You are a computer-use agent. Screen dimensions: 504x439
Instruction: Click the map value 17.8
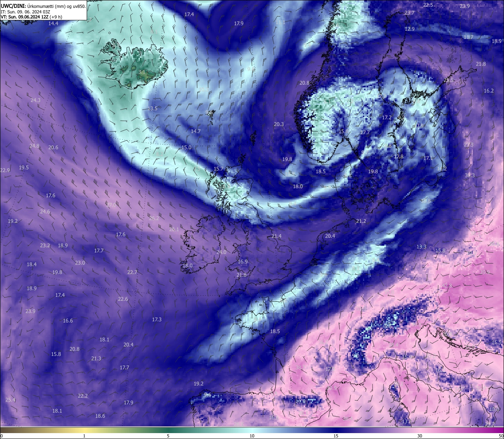click(x=398, y=156)
